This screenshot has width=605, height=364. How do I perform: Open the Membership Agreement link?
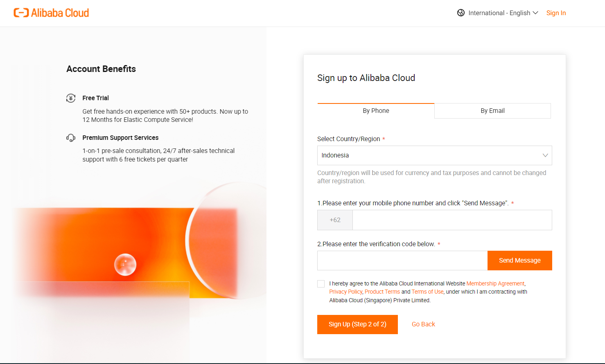coord(495,283)
